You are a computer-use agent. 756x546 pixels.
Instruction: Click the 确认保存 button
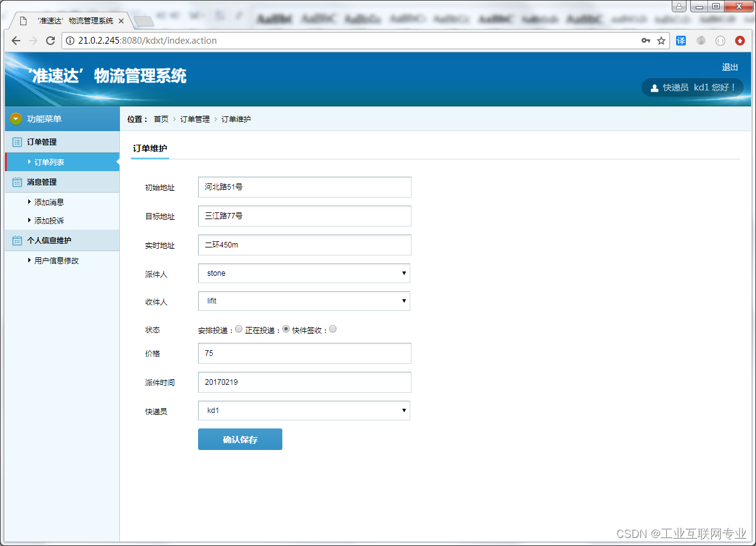[x=240, y=440]
